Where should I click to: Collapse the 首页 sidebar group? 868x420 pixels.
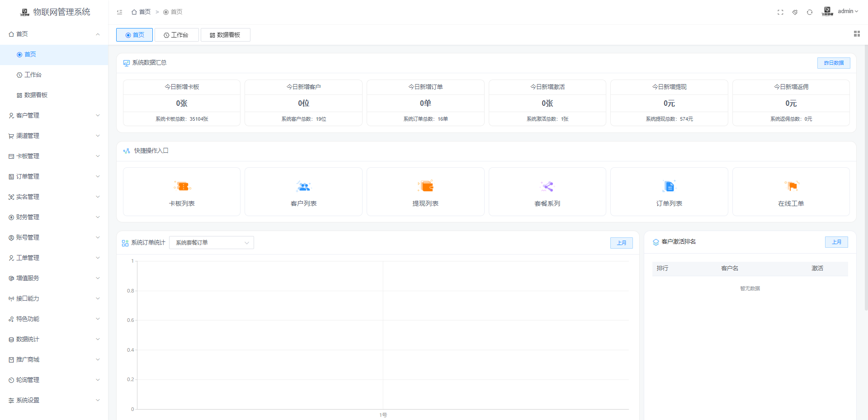pos(98,34)
